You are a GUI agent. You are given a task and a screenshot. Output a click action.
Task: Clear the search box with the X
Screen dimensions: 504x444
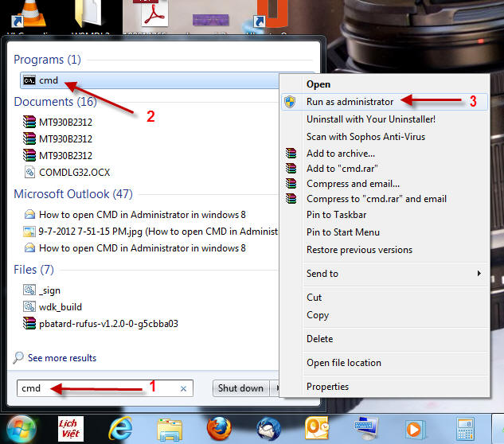(x=183, y=389)
